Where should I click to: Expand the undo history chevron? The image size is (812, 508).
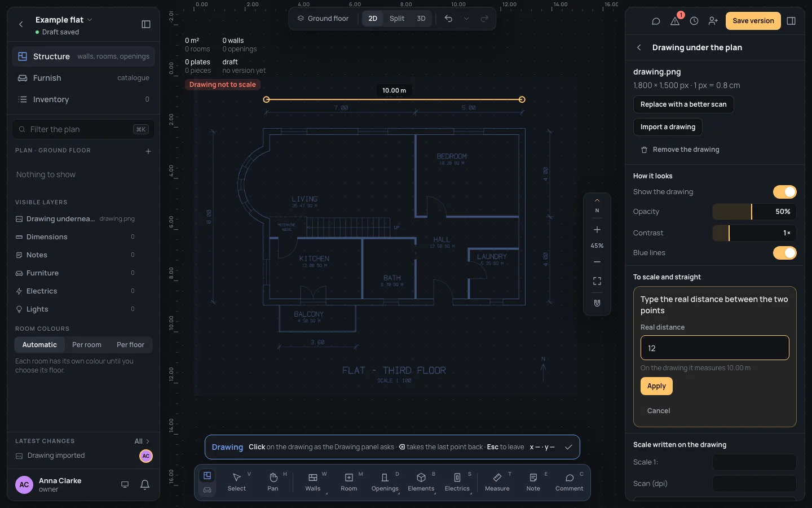pos(466,19)
